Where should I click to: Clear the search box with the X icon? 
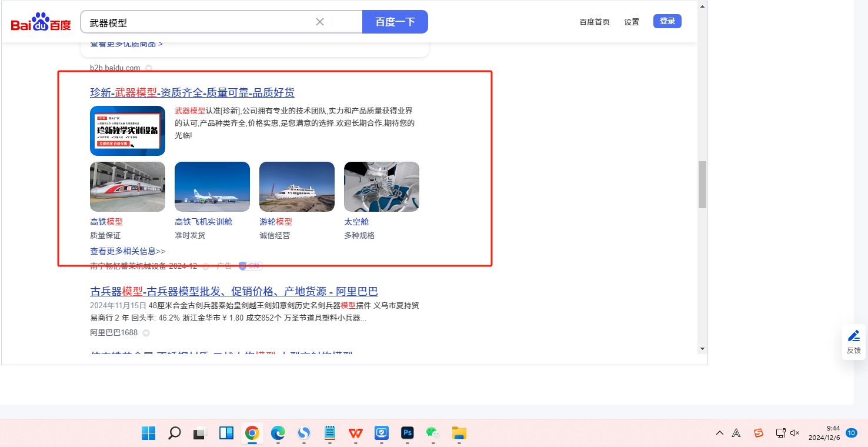(320, 22)
